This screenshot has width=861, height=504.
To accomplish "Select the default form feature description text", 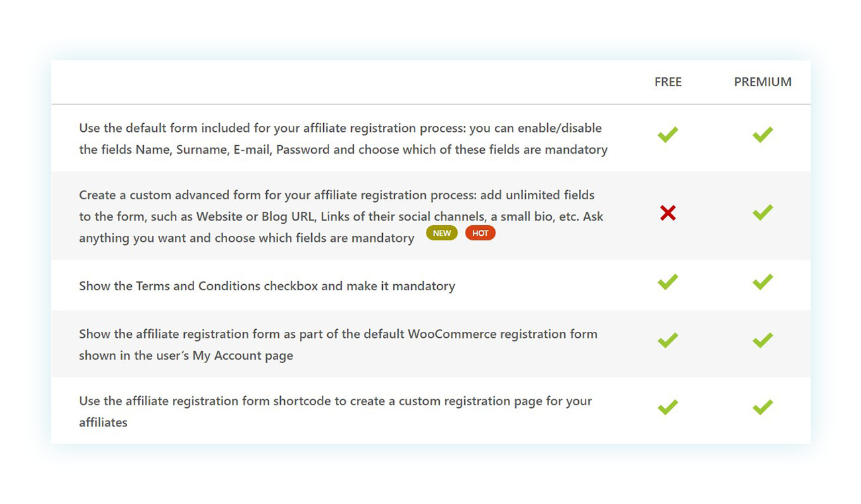I will click(x=343, y=138).
